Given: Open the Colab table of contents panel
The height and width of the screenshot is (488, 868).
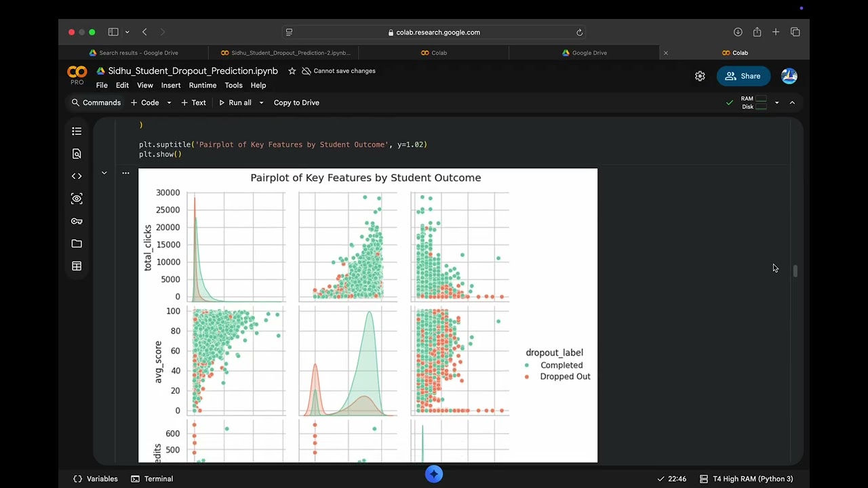Looking at the screenshot, I should pyautogui.click(x=77, y=131).
